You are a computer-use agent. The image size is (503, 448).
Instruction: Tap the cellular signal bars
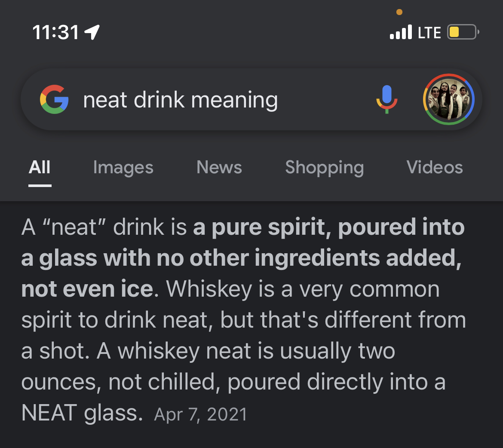pyautogui.click(x=400, y=32)
